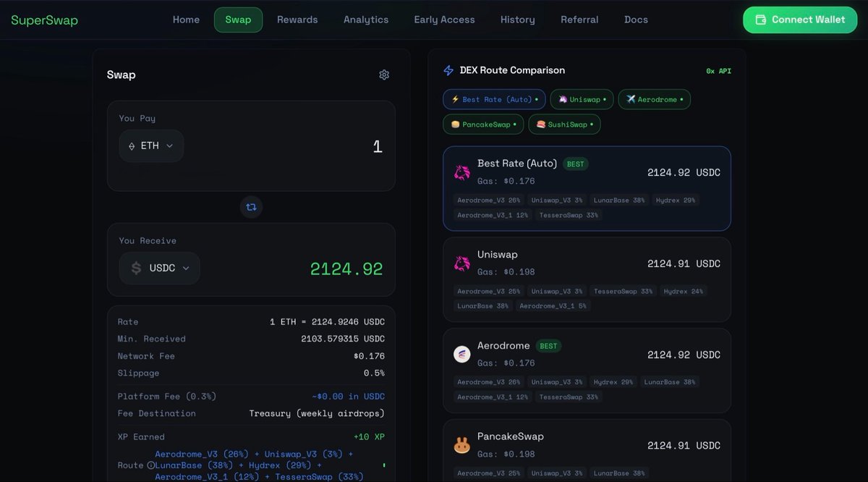Open swap settings gear icon
Viewport: 868px width, 482px height.
pos(384,75)
